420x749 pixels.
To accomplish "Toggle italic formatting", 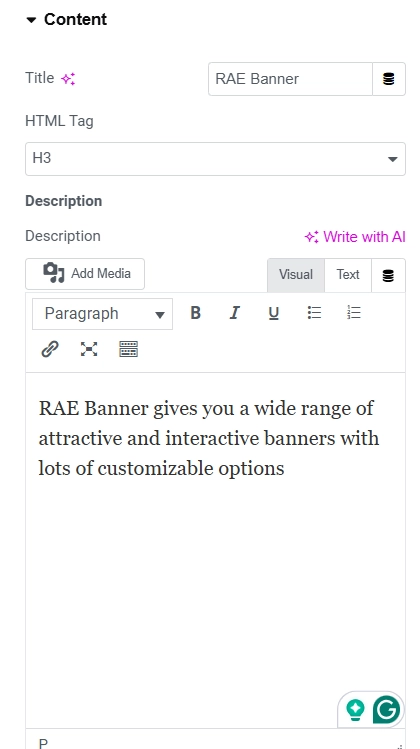I will 234,313.
